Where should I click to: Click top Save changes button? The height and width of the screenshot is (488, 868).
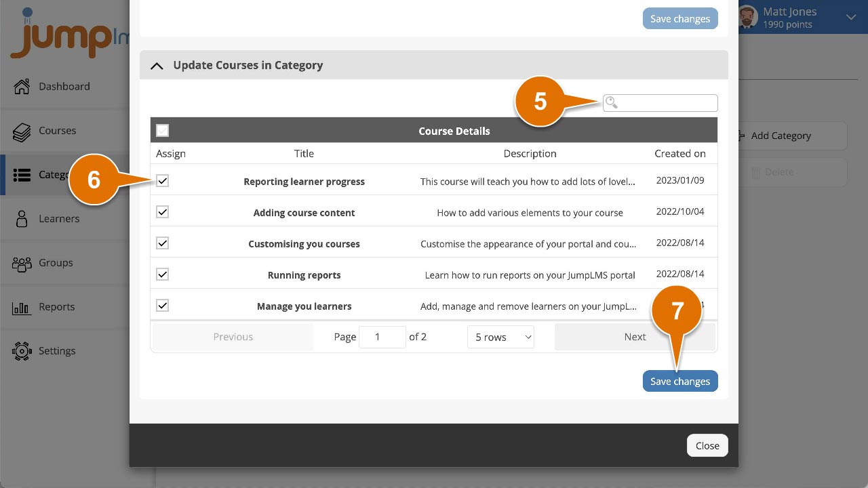pos(680,18)
